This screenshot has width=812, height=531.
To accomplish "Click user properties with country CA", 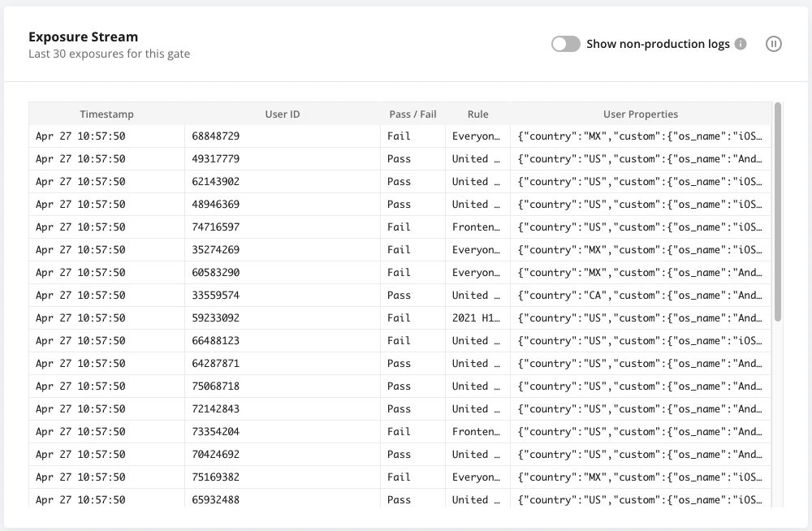I will tap(641, 296).
